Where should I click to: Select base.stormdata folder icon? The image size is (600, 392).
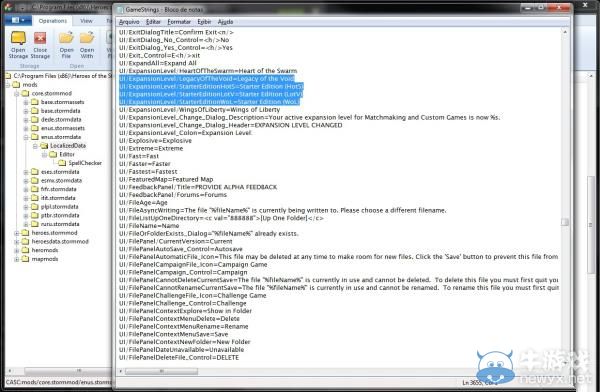click(35, 111)
